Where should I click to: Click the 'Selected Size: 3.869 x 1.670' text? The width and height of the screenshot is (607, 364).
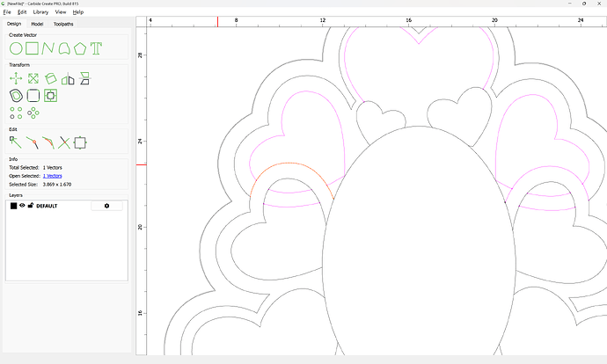[40, 185]
